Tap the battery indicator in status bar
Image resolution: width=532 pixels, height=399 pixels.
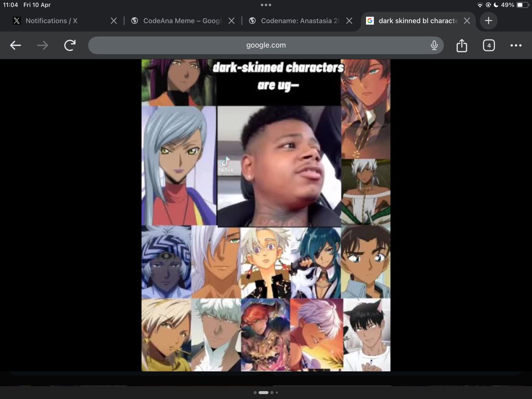point(523,5)
